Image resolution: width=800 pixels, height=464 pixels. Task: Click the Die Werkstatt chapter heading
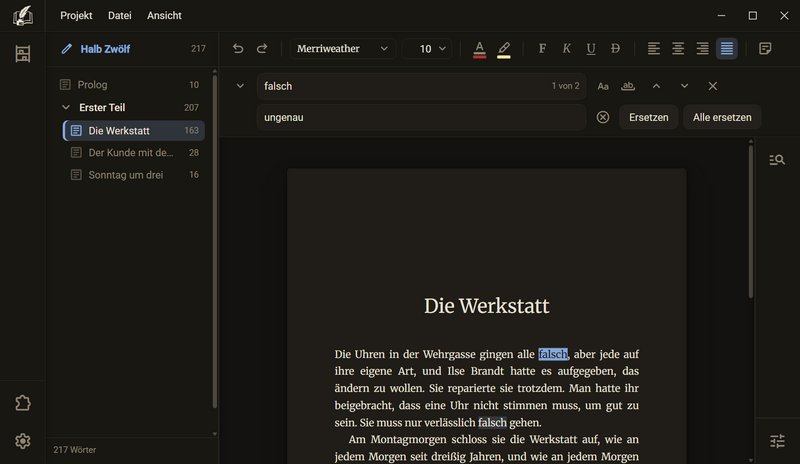tap(486, 306)
